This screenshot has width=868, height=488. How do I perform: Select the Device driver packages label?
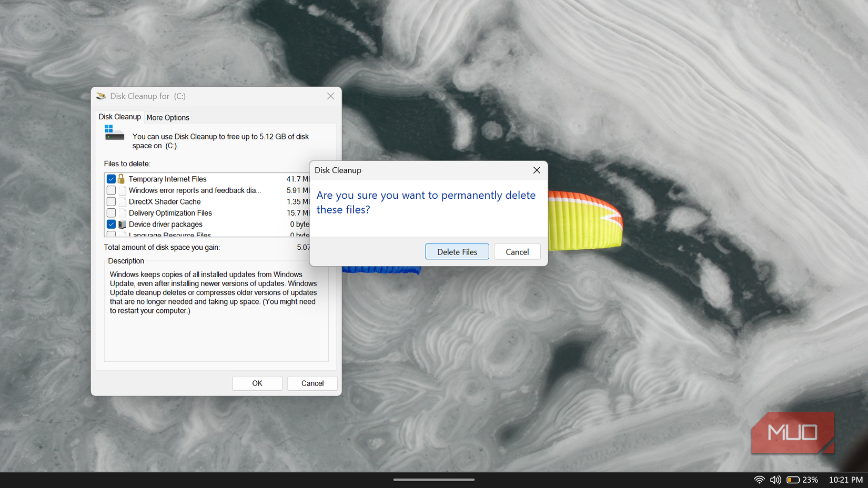click(166, 225)
